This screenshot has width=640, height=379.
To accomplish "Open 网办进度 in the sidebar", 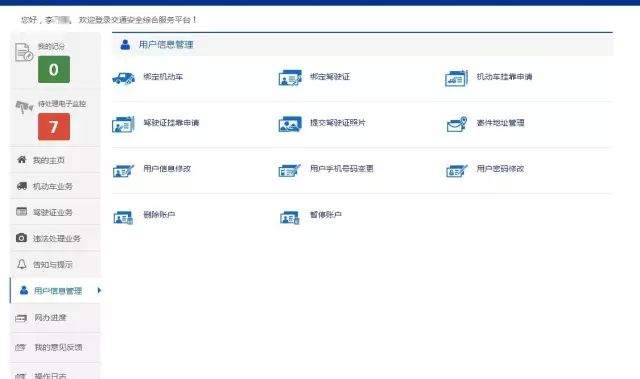I will pos(55,318).
